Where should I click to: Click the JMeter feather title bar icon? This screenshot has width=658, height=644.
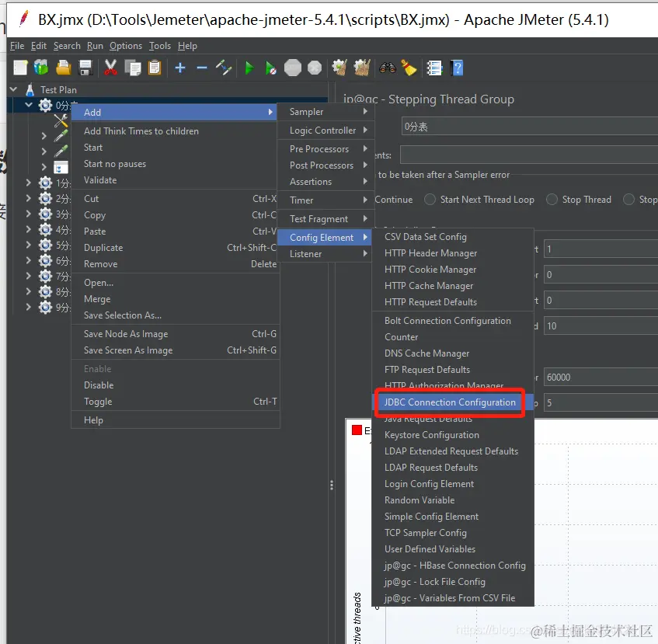click(24, 19)
